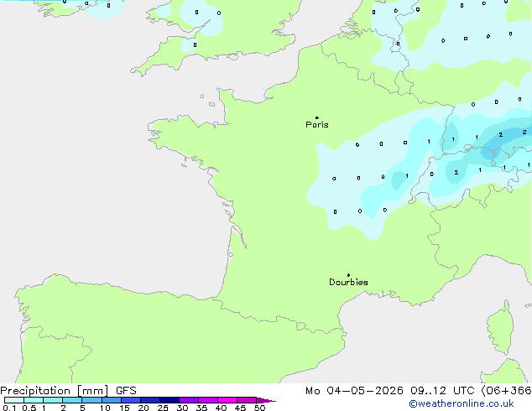
Task: Click the legend label '30'
Action: [x=182, y=408]
